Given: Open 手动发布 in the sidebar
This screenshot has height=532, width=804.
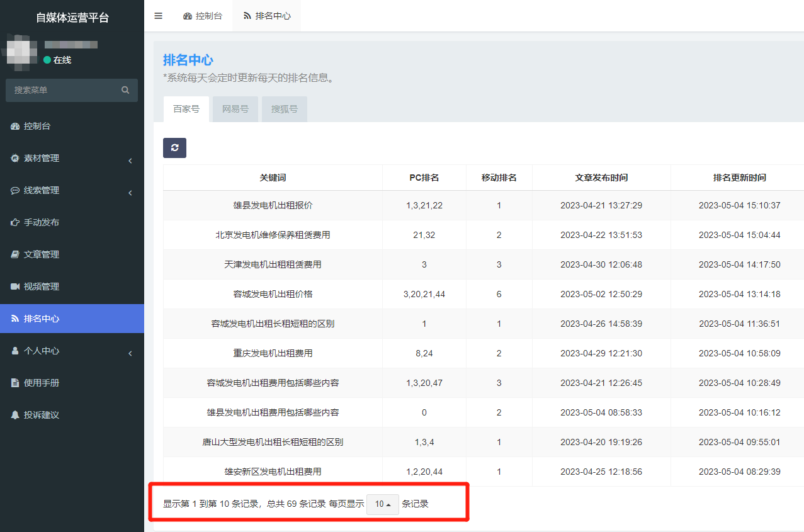Looking at the screenshot, I should (x=42, y=222).
